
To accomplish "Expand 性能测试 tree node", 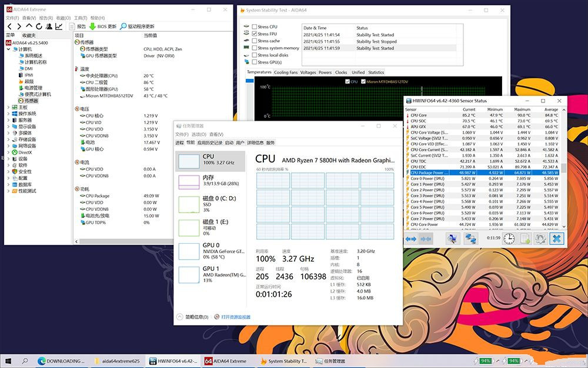I will (x=9, y=191).
